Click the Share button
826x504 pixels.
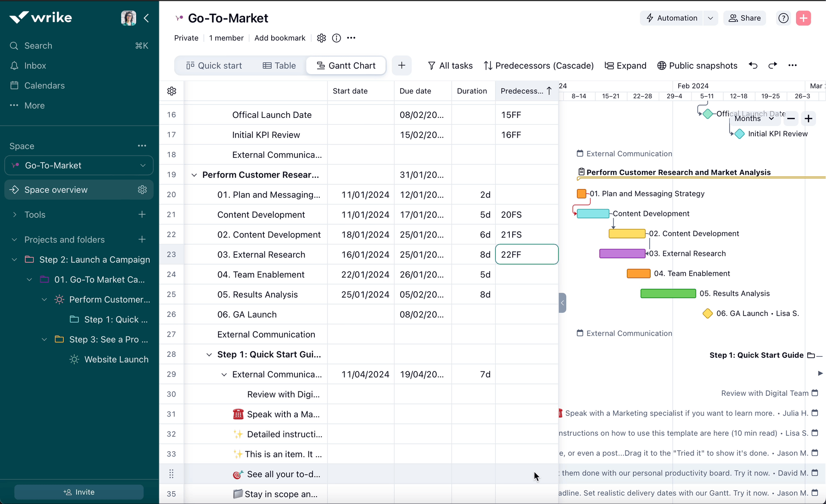pyautogui.click(x=744, y=18)
